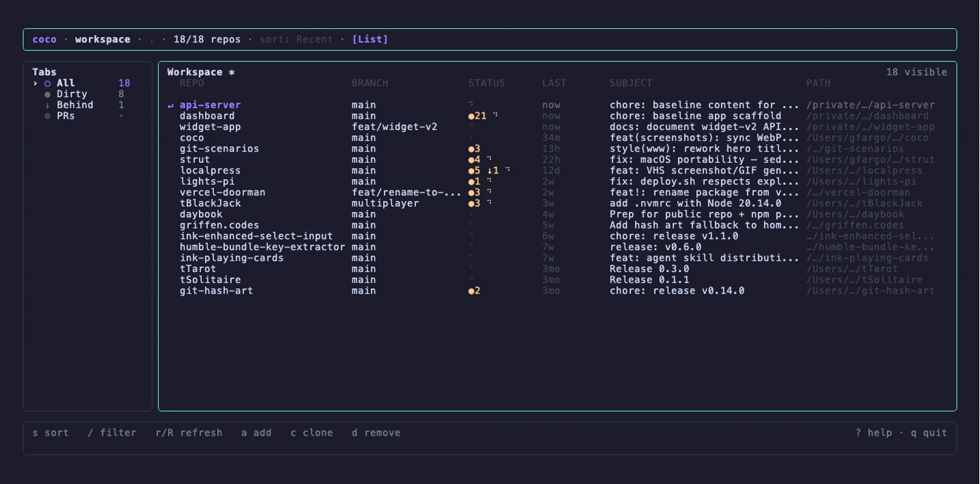Image resolution: width=980 pixels, height=484 pixels.
Task: Click the s sort shortcut hint
Action: click(x=50, y=433)
